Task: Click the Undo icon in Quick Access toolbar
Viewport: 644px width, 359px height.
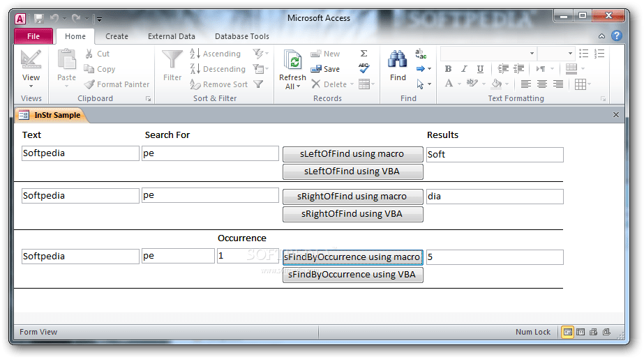Action: (54, 18)
